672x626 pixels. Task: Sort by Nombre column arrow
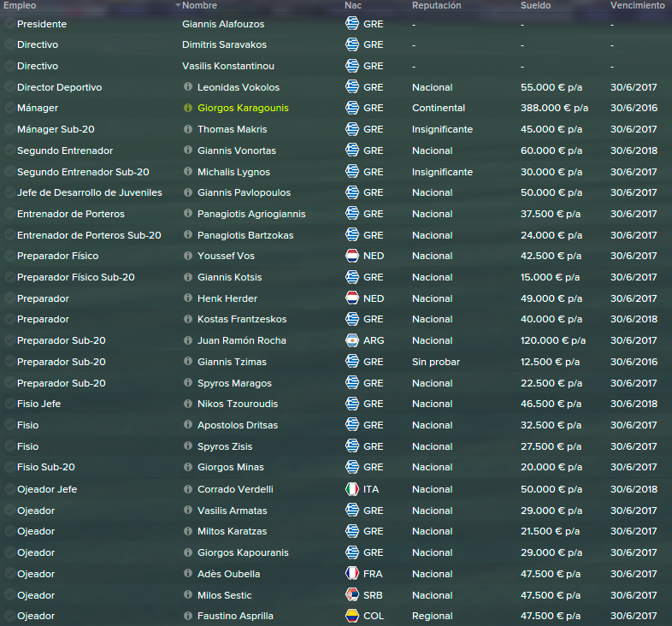178,5
